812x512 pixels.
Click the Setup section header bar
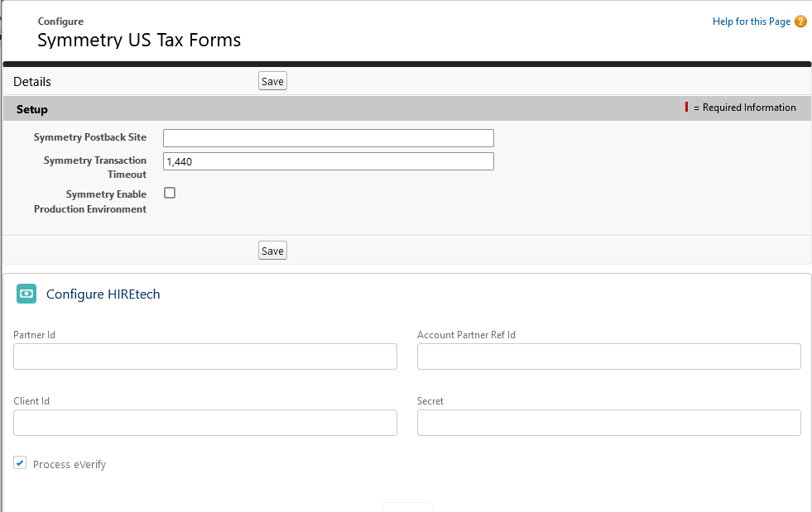331,109
